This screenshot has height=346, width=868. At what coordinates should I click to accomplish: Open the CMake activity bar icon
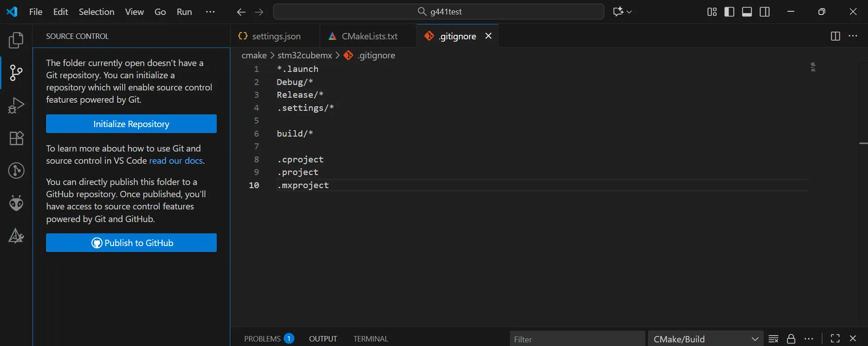[16, 236]
